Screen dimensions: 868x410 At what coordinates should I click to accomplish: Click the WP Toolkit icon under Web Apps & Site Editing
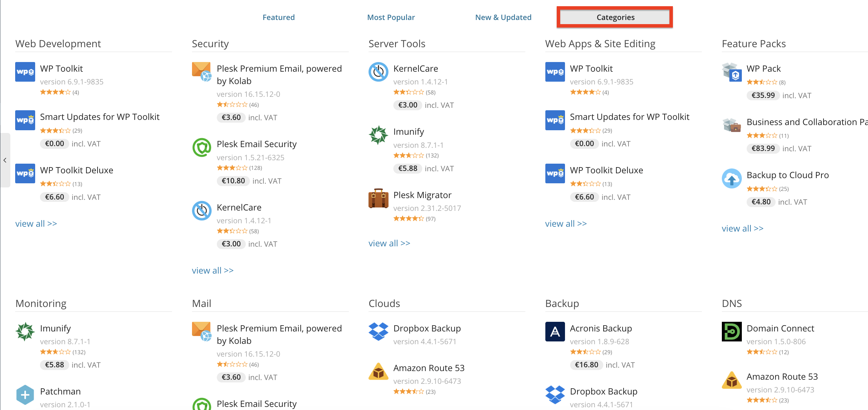555,72
